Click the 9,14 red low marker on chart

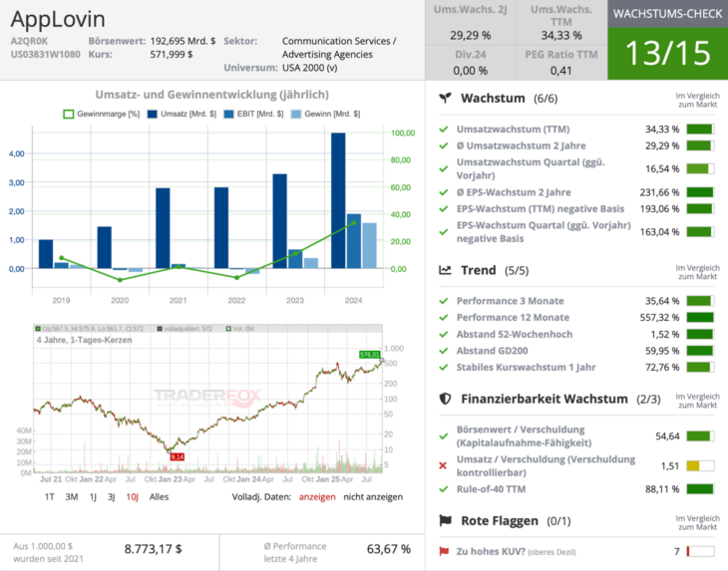pyautogui.click(x=178, y=456)
